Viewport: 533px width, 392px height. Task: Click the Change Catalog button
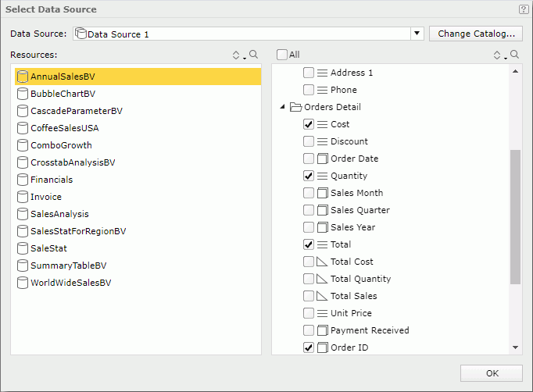475,34
